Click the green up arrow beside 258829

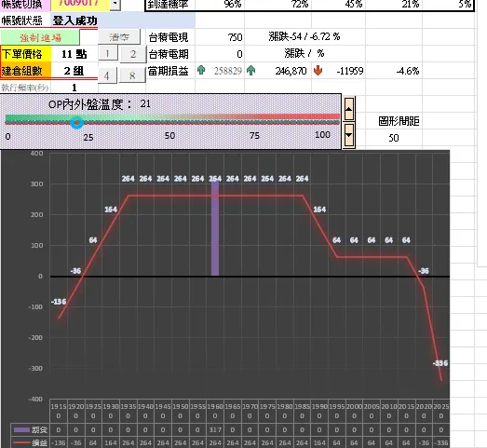point(201,71)
